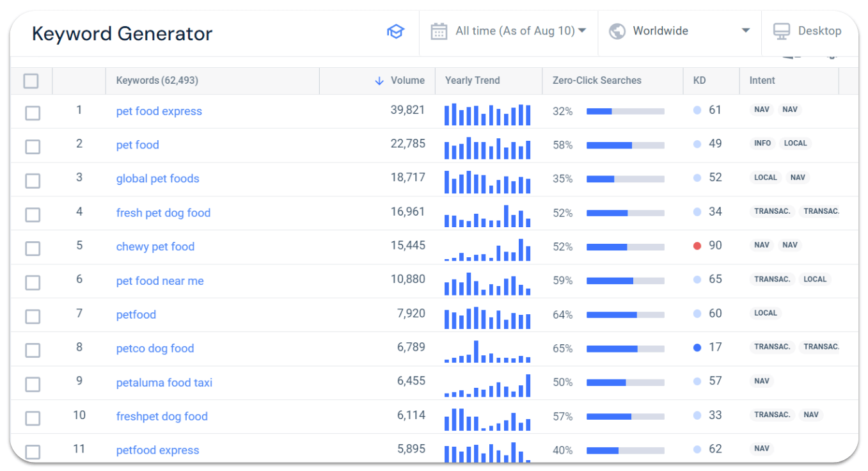Open the pet food near me keyword link
This screenshot has width=868, height=471.
(160, 280)
